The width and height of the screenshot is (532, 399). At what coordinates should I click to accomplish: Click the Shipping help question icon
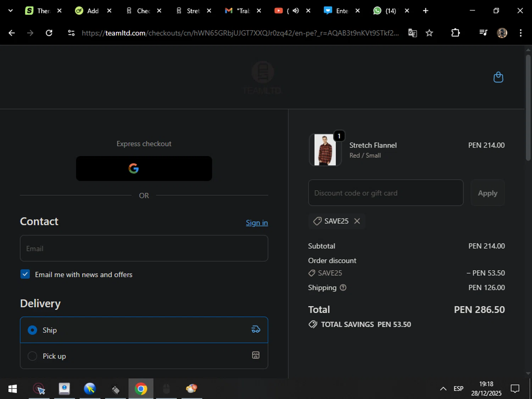pyautogui.click(x=343, y=288)
